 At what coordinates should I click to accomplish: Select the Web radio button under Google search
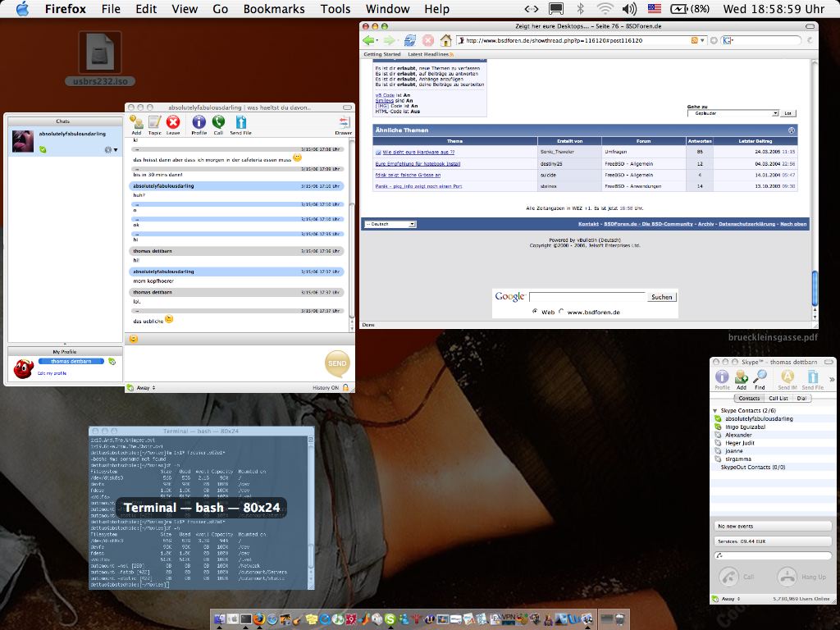[x=535, y=312]
